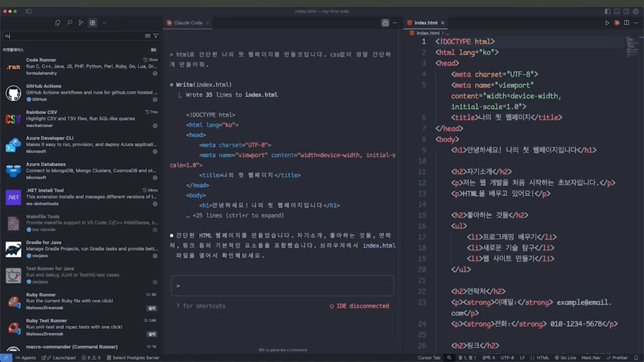Click Select Postgres Server in status bar

pyautogui.click(x=133, y=358)
